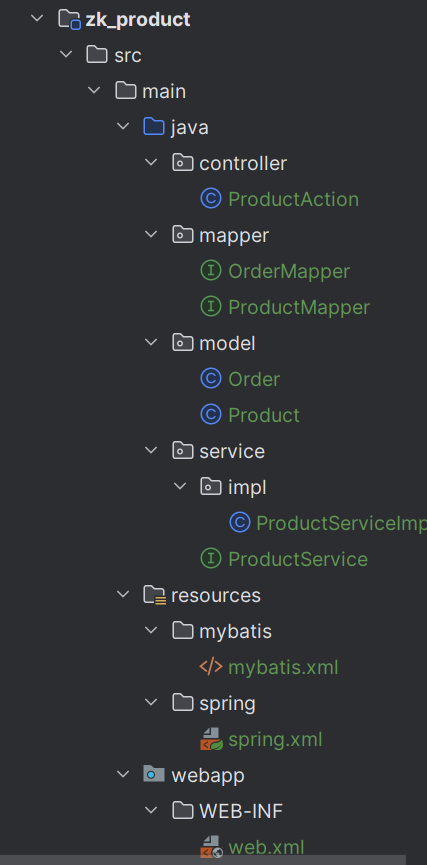
Task: Click the mybatis folder icon
Action: tap(183, 631)
